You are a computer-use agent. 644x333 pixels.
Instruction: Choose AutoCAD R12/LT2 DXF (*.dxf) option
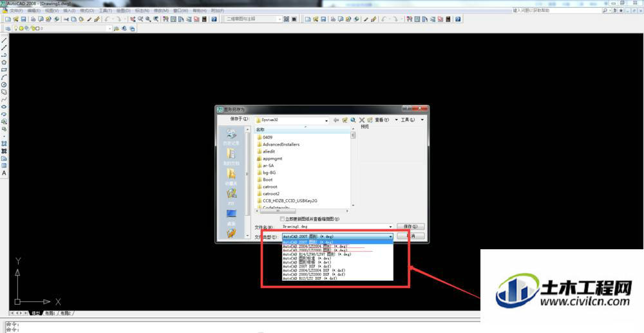pos(337,278)
